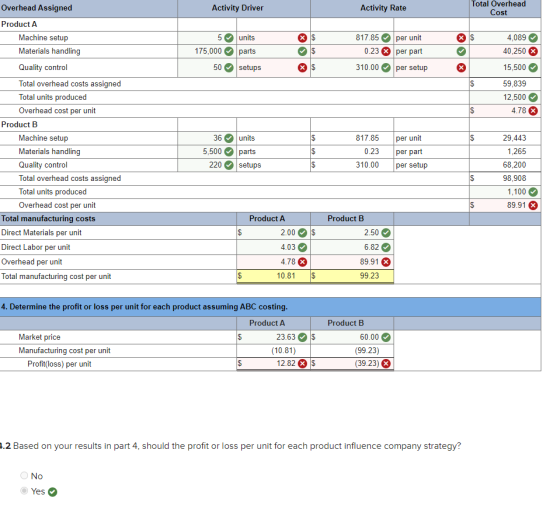Image resolution: width=560 pixels, height=523 pixels.
Task: Click Product B direct labor field 6.82
Action: click(352, 247)
